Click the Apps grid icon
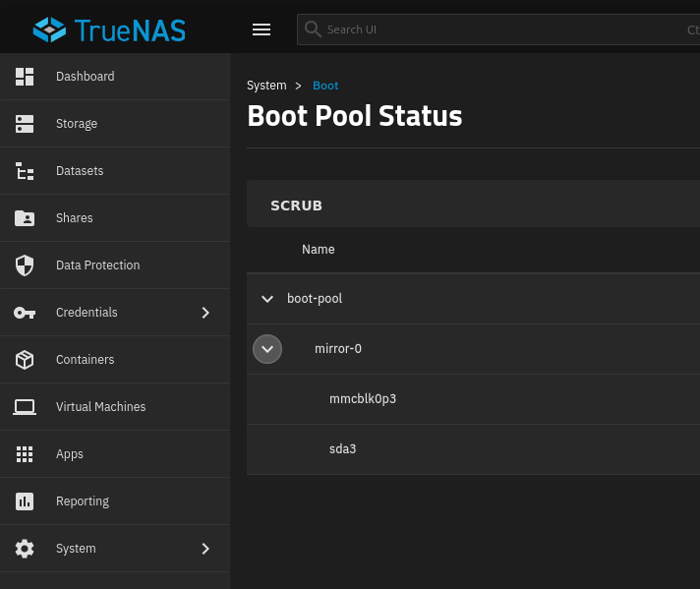 coord(25,454)
